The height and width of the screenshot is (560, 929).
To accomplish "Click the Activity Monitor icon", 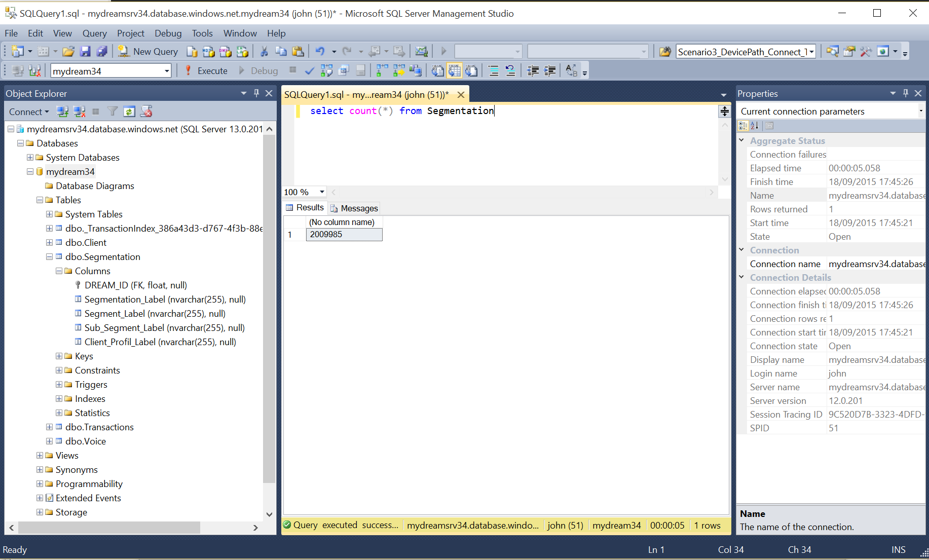I will click(421, 51).
